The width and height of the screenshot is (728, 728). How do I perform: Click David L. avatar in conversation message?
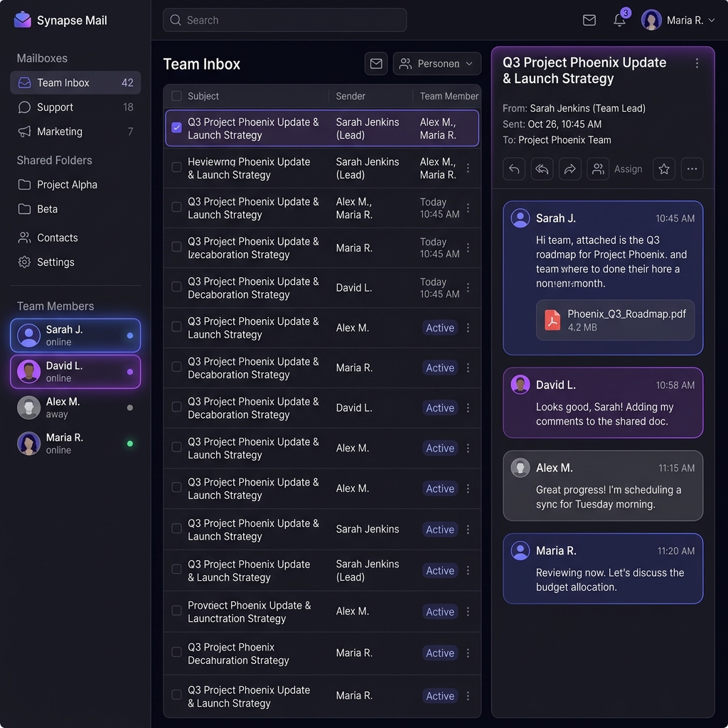(x=520, y=385)
